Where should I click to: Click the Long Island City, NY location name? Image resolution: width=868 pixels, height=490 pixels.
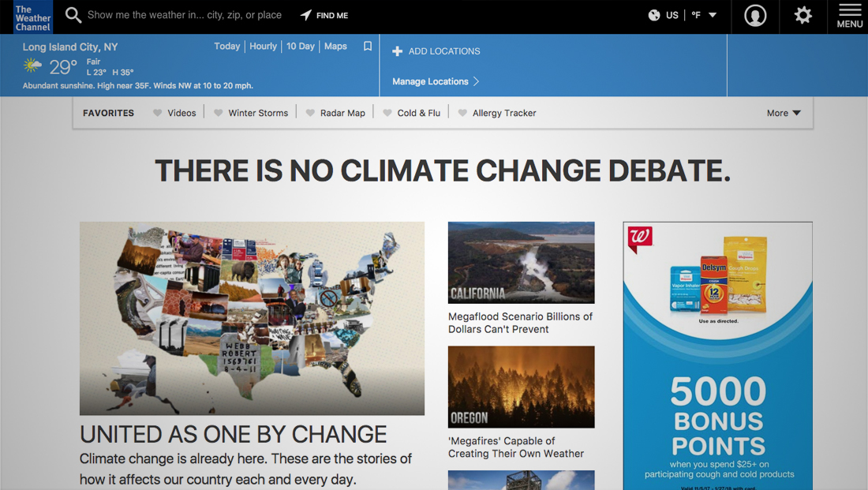tap(70, 47)
